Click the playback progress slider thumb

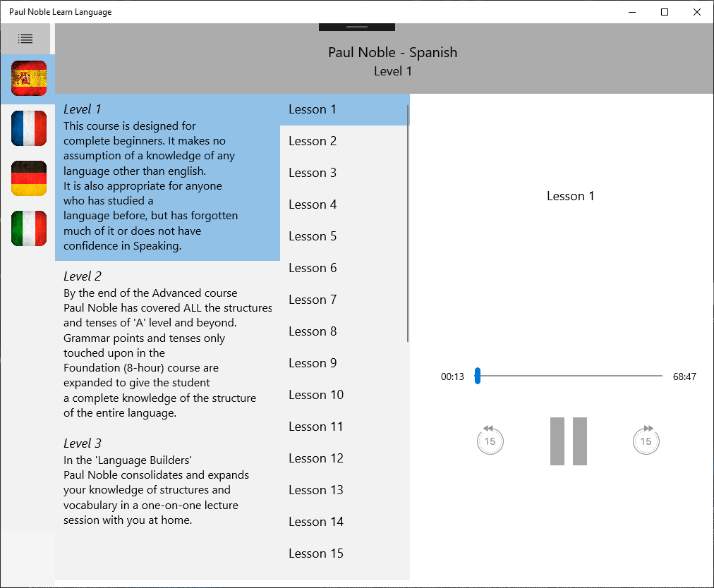click(477, 376)
